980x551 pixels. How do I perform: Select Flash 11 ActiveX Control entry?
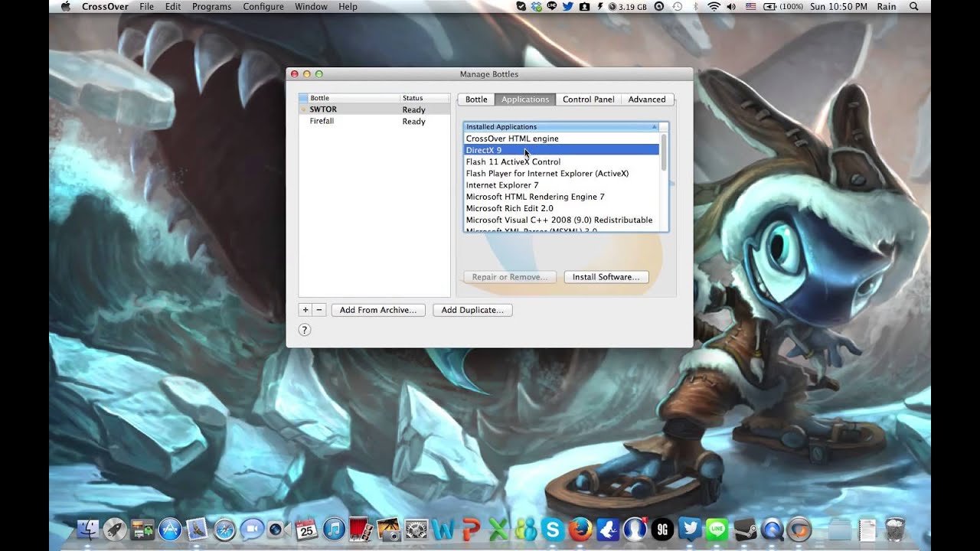(562, 161)
